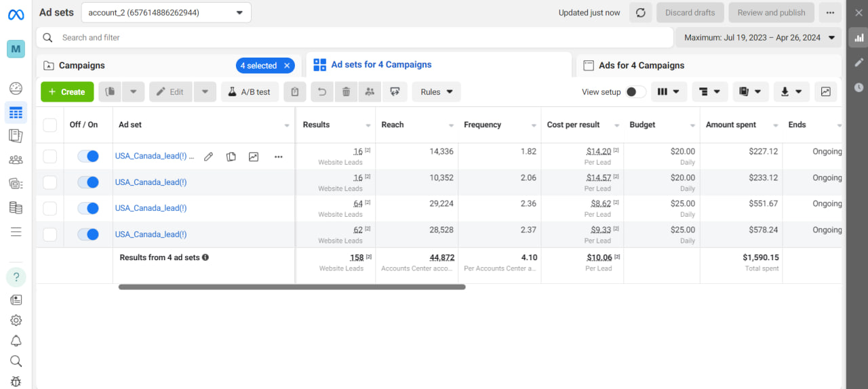The width and height of the screenshot is (868, 389).
Task: Open the bar chart panel icon on right rail
Action: coord(859,38)
